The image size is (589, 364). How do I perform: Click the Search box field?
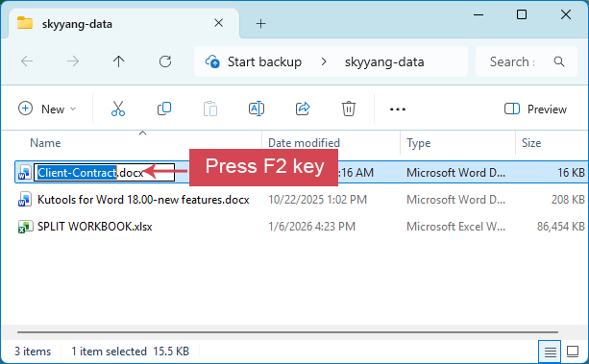(526, 61)
